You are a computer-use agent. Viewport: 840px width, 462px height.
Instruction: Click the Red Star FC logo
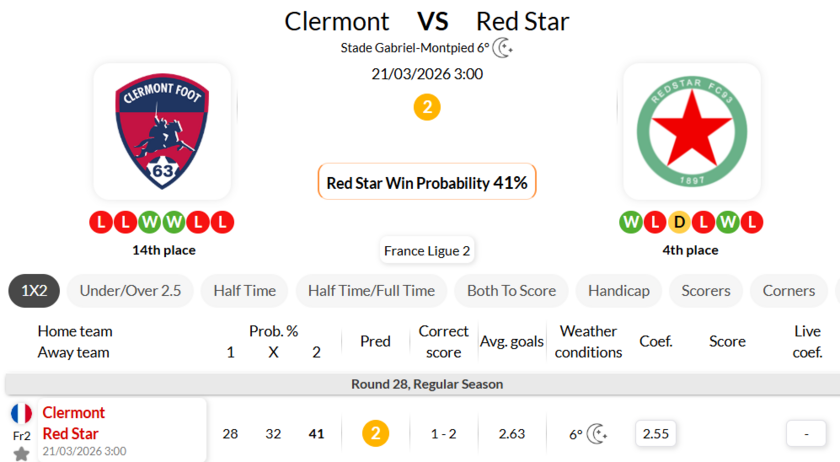pos(691,132)
